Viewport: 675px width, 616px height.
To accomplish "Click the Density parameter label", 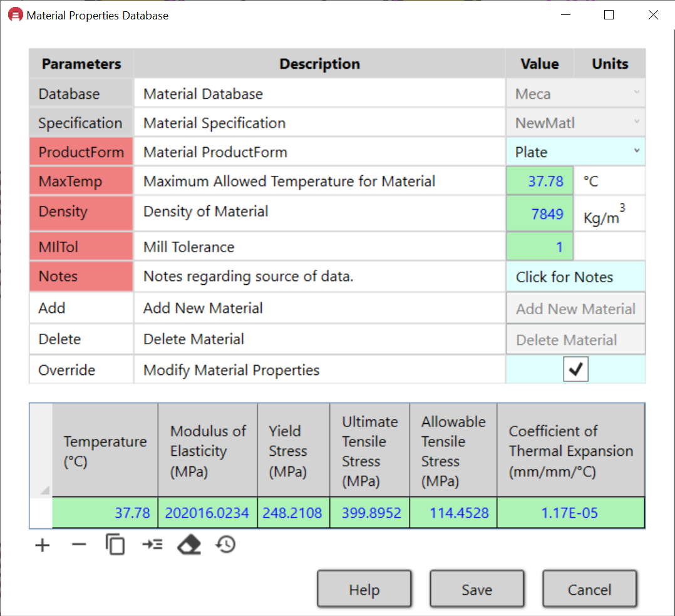I will coord(81,213).
